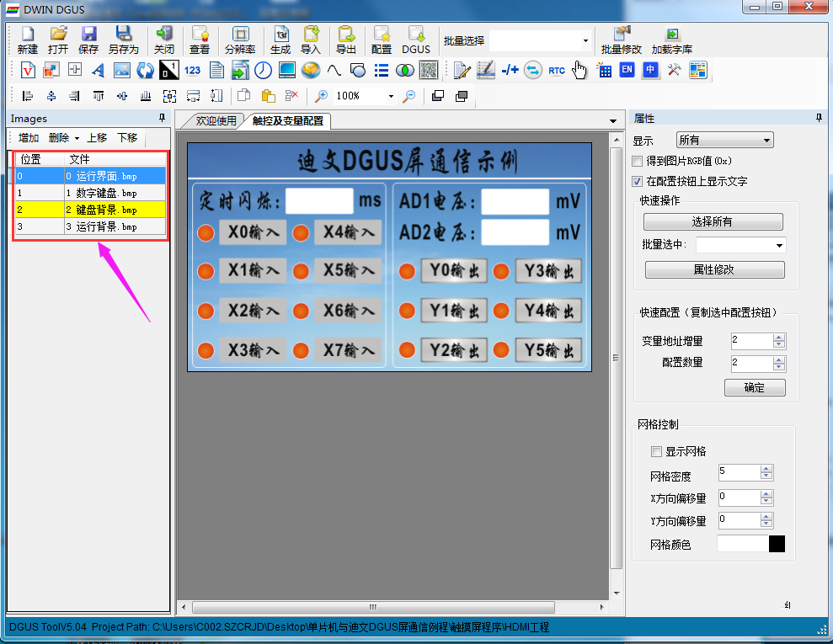Pin the 属性 properties panel

[820, 118]
